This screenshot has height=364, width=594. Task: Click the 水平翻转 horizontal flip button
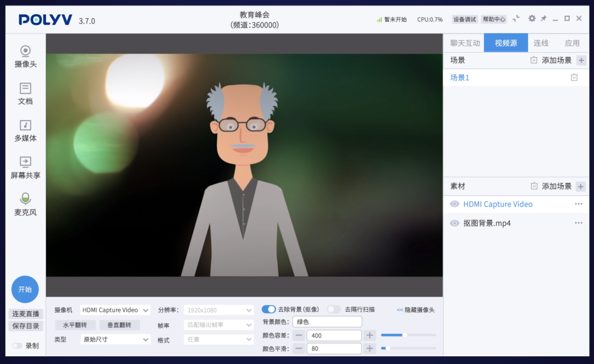pyautogui.click(x=75, y=324)
